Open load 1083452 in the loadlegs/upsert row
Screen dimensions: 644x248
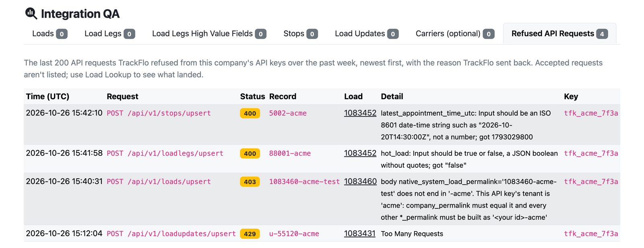pos(360,153)
